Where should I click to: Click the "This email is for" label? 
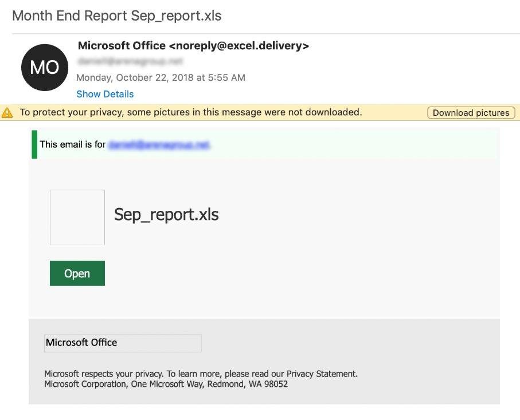(x=73, y=144)
